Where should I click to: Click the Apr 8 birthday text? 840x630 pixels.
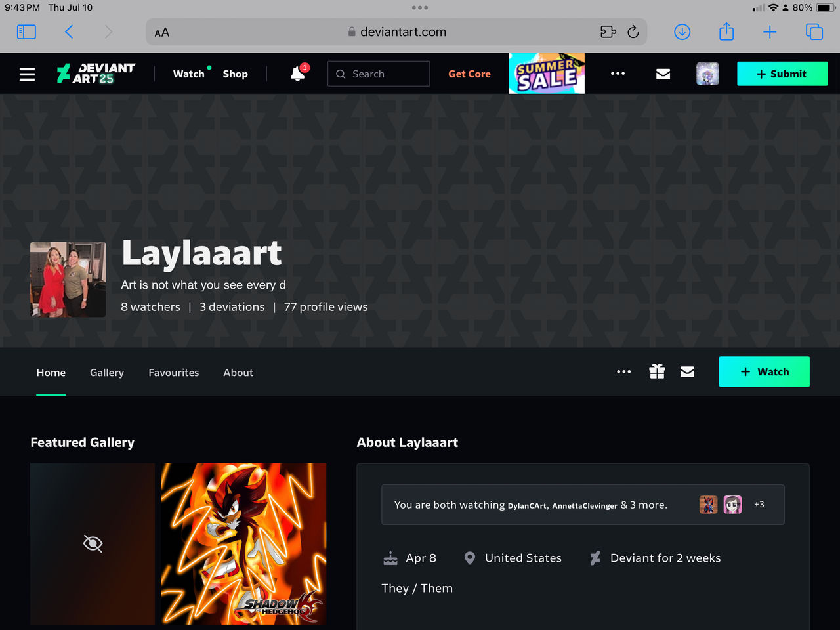point(421,558)
